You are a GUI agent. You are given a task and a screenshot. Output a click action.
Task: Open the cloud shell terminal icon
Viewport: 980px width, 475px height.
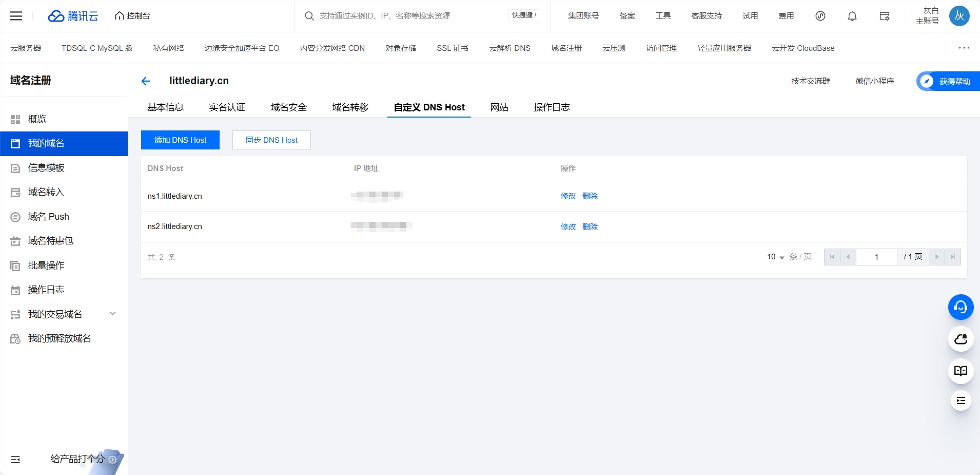pos(885,16)
